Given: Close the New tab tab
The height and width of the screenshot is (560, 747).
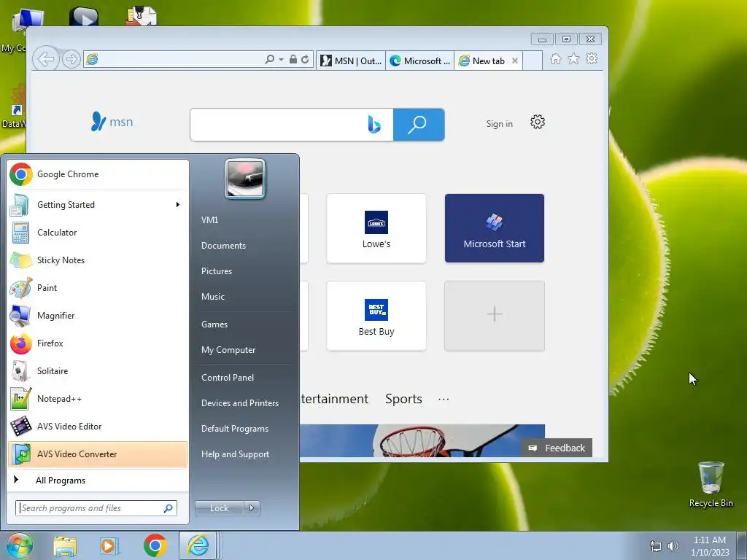Looking at the screenshot, I should click(x=514, y=61).
